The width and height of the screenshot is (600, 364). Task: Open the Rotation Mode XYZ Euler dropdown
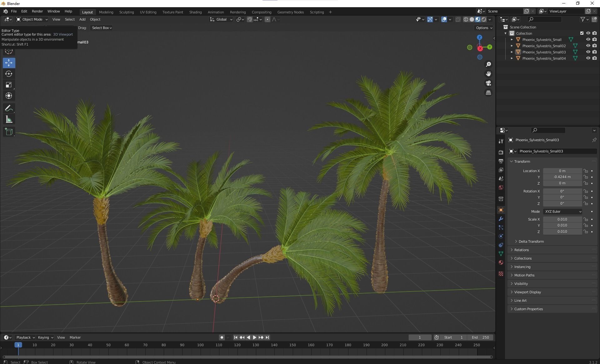562,212
